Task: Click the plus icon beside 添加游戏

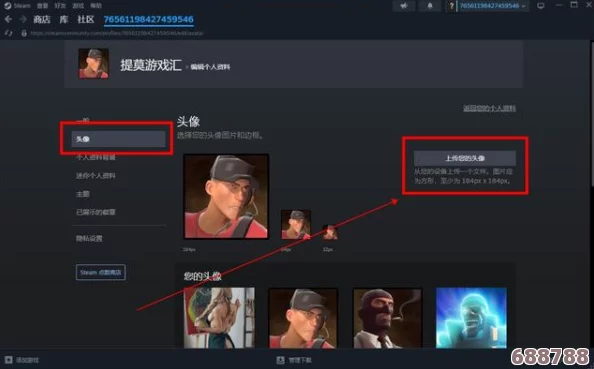Action: (x=8, y=360)
